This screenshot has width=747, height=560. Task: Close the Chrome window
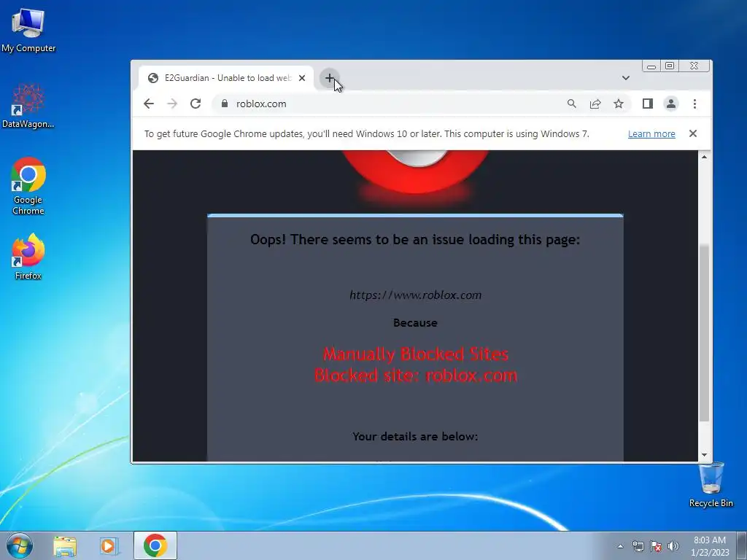[x=694, y=66]
